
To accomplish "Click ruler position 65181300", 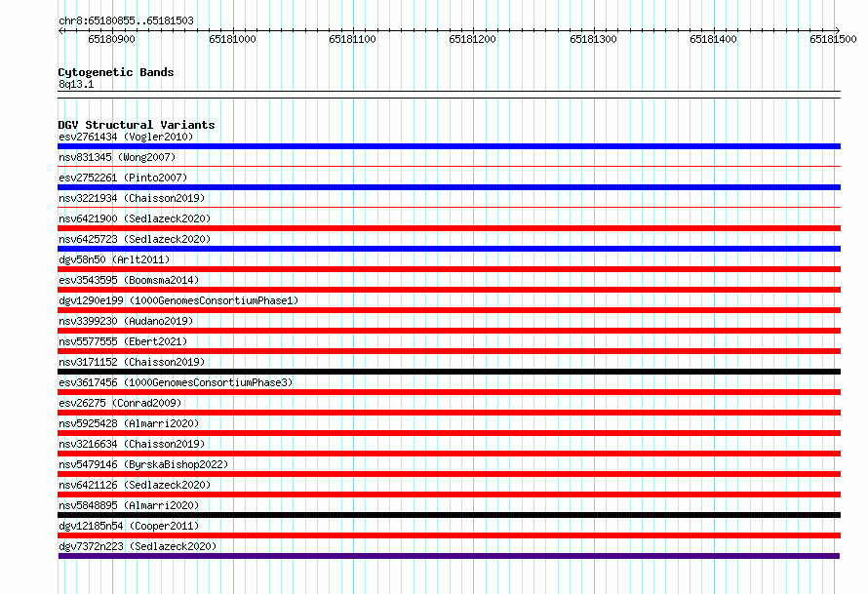I will tap(593, 39).
